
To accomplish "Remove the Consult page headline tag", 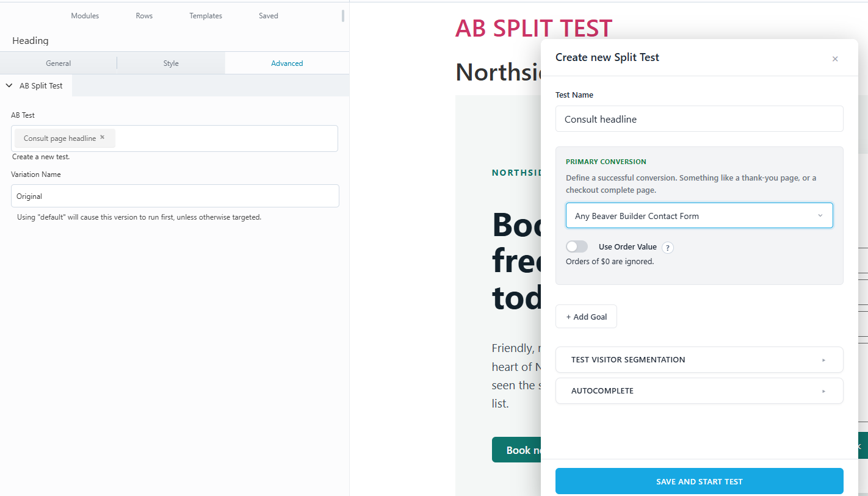I will (x=103, y=137).
